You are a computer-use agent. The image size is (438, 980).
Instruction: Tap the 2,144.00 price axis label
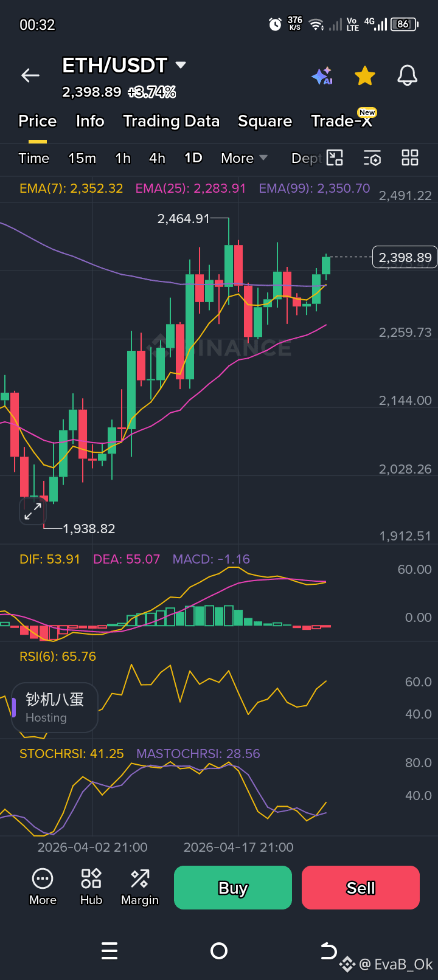(x=405, y=401)
